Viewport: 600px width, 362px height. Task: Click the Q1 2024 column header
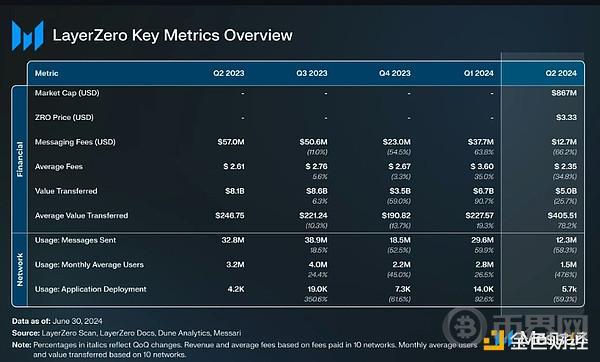coord(479,73)
